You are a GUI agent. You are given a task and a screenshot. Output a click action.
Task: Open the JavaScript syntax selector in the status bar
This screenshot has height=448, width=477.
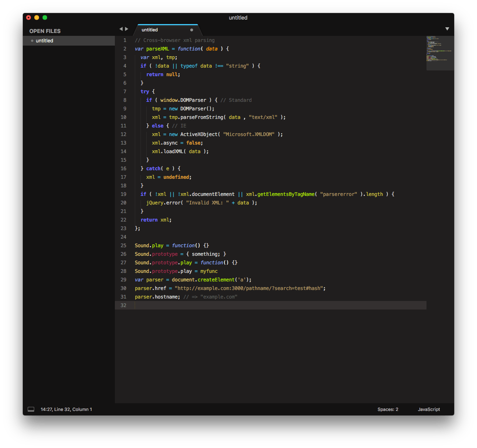[429, 409]
